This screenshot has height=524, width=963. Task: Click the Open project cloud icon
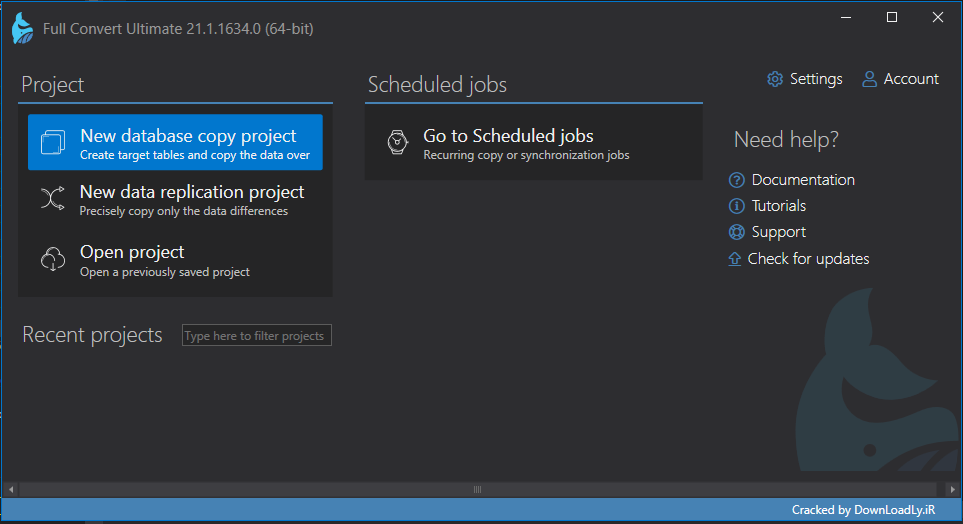click(x=53, y=259)
